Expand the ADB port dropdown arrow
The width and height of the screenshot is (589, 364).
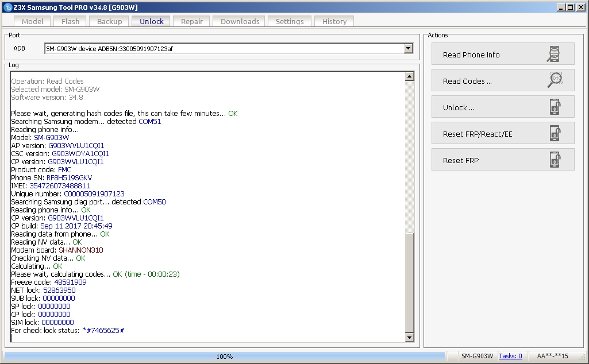click(409, 48)
